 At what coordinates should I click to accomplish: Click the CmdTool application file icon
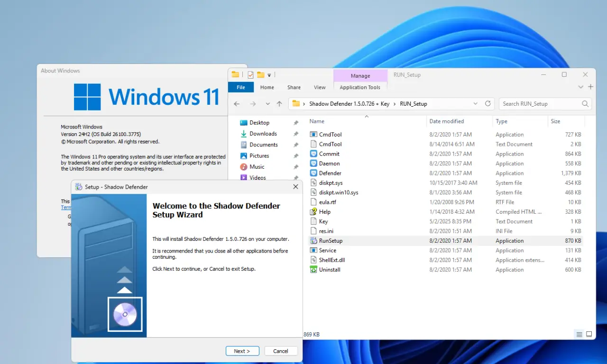point(313,135)
